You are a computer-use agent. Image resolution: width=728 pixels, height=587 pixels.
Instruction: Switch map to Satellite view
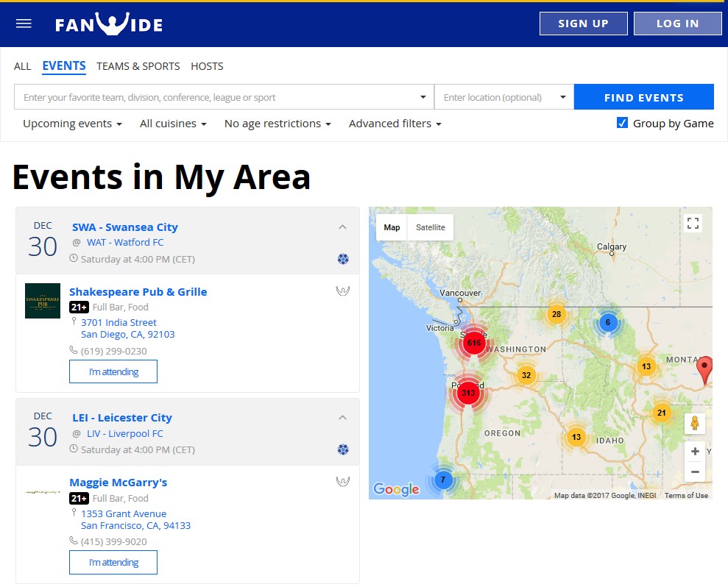[x=431, y=227]
